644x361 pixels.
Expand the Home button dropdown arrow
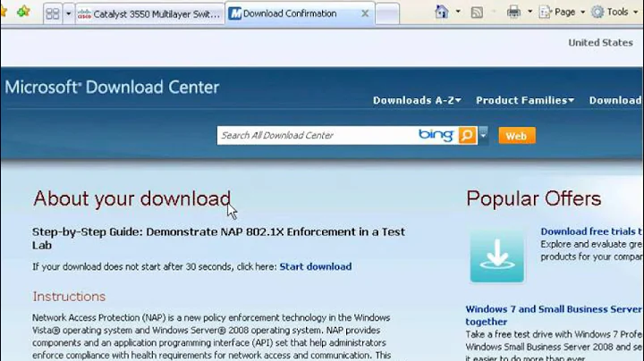[458, 12]
